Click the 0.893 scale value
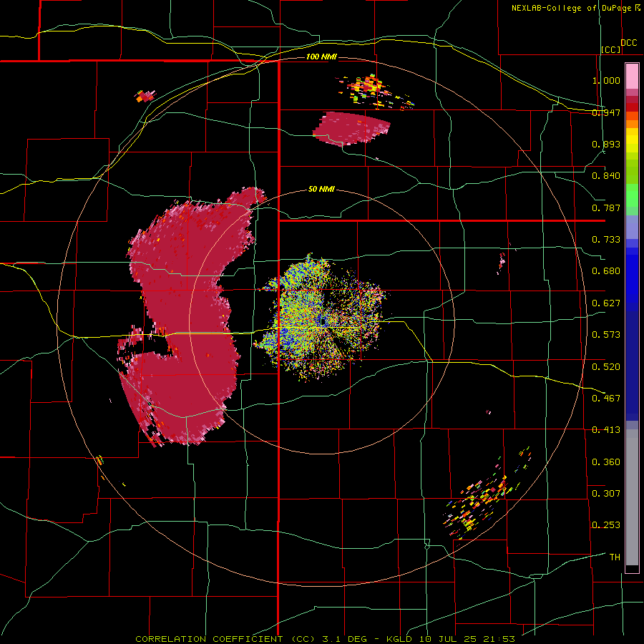The width and height of the screenshot is (644, 644). (606, 144)
